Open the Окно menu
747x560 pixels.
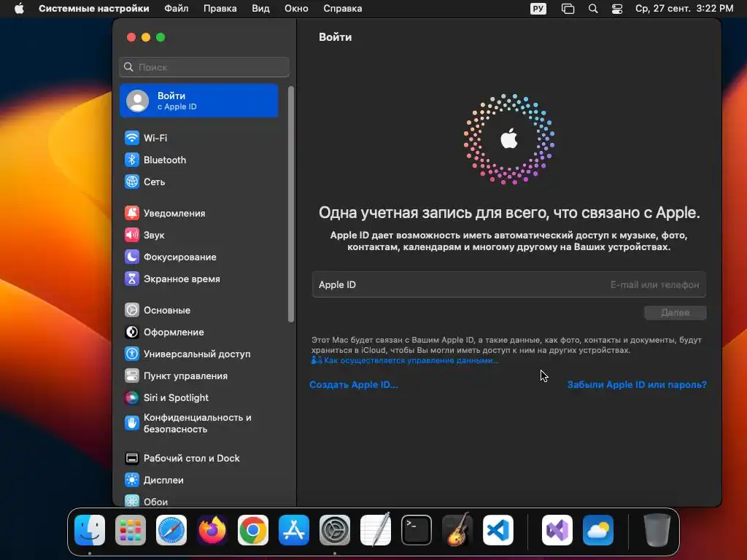click(x=296, y=9)
